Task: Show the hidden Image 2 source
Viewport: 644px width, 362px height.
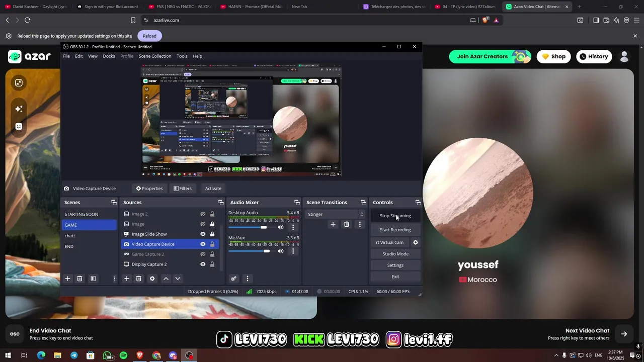Action: coord(203,214)
